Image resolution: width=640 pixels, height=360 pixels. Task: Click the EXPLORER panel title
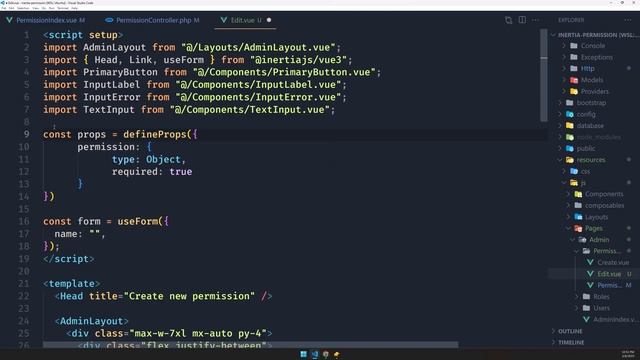coord(571,20)
